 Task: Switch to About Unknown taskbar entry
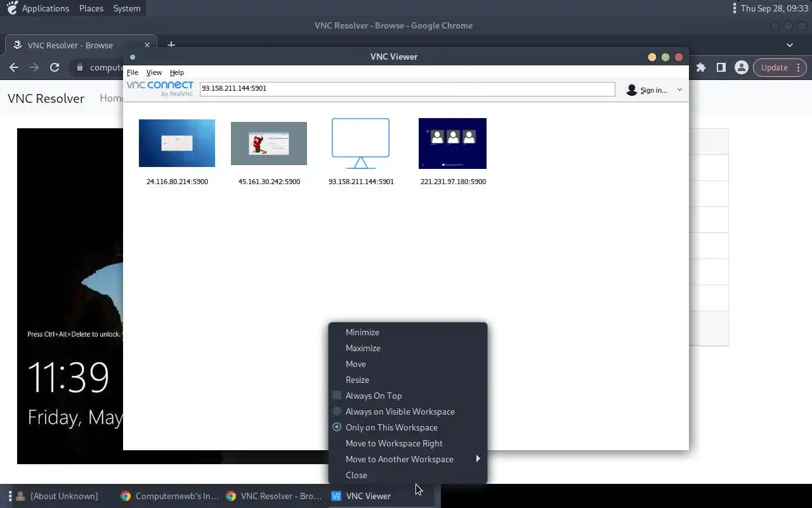(64, 496)
